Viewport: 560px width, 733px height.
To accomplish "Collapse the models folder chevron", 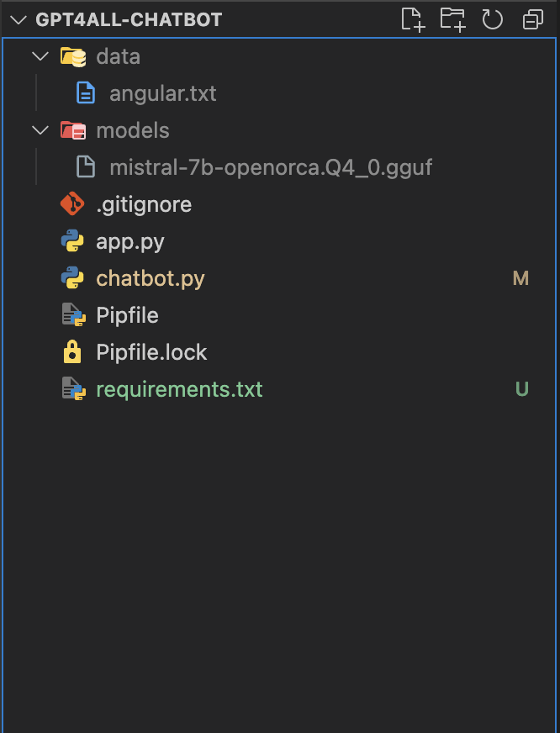I will (x=40, y=130).
